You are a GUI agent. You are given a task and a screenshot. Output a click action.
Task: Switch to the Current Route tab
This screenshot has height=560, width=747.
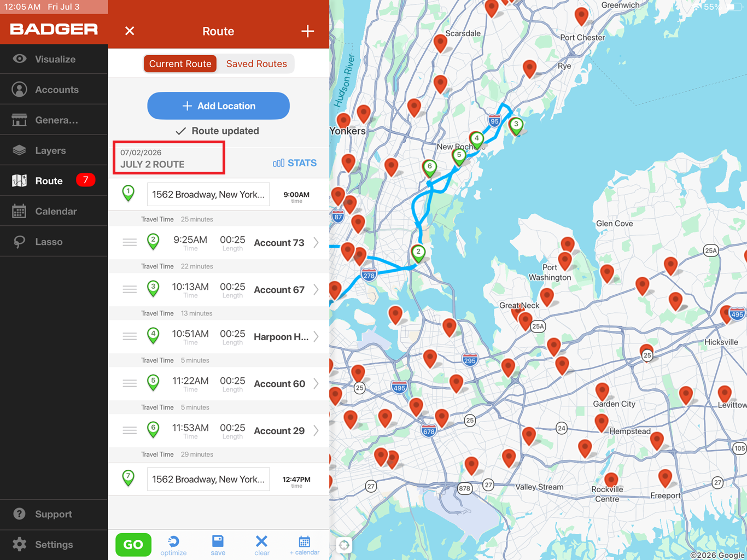tap(180, 64)
